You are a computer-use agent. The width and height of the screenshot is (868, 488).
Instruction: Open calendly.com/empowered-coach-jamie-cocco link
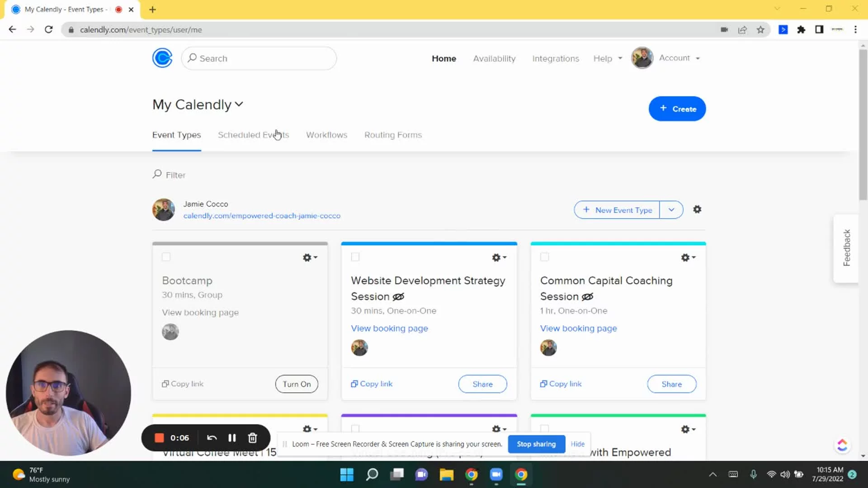[262, 216]
